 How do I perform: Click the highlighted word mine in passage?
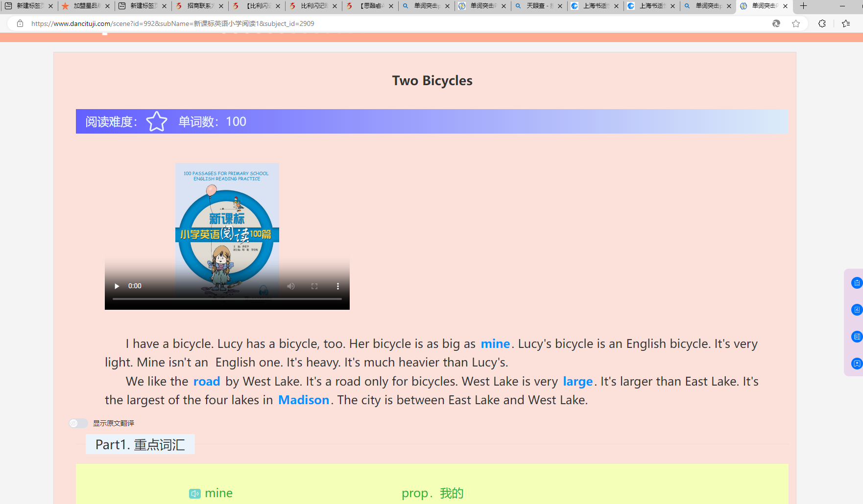(495, 344)
